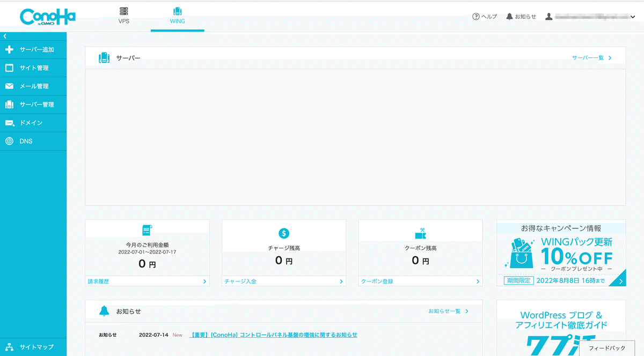The image size is (644, 356).
Task: Open チャージ入金 link
Action: coord(240,281)
